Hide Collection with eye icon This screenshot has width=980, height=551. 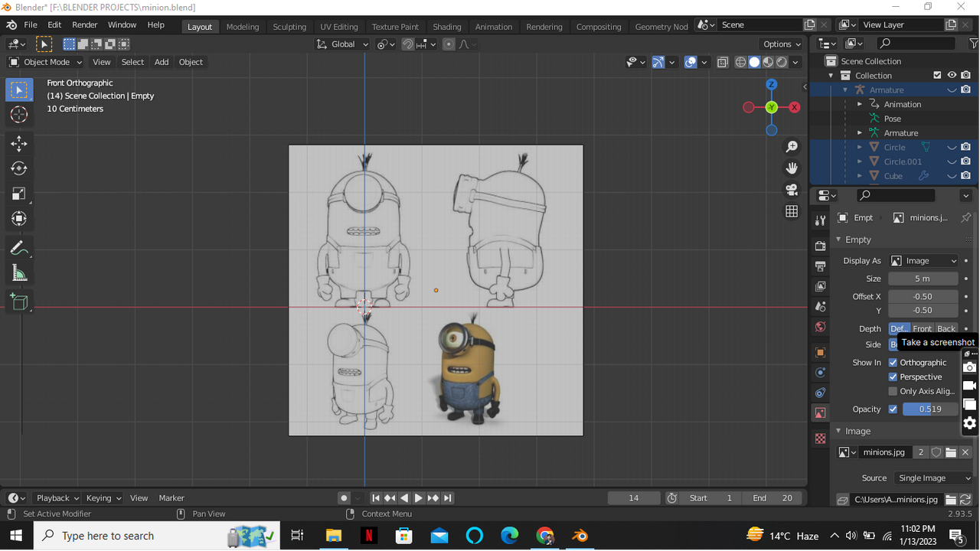(952, 76)
